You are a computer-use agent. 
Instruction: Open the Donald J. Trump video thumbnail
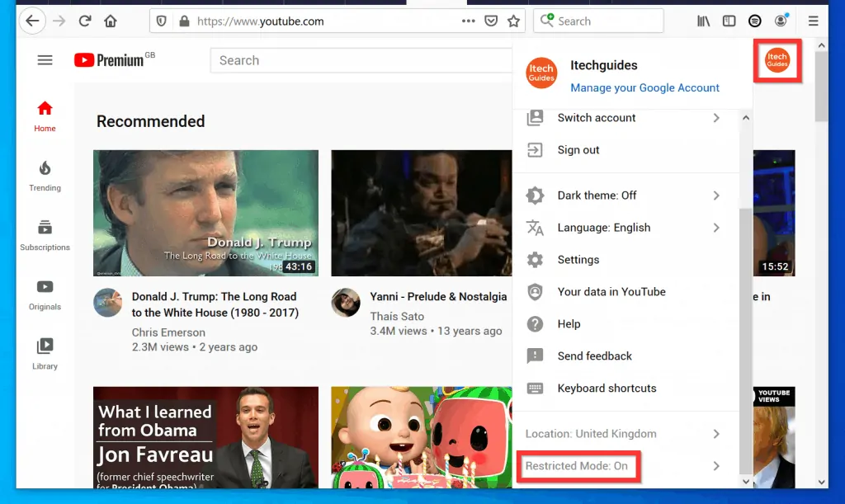pos(205,213)
